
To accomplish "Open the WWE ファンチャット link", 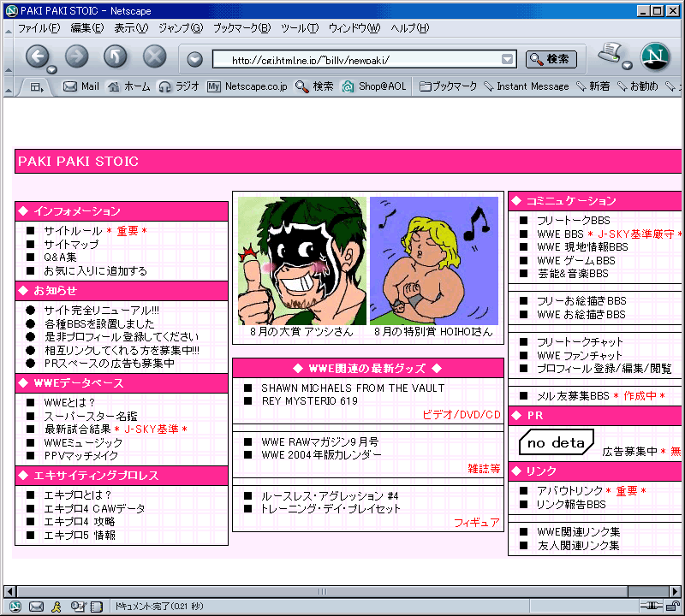I will pyautogui.click(x=580, y=355).
